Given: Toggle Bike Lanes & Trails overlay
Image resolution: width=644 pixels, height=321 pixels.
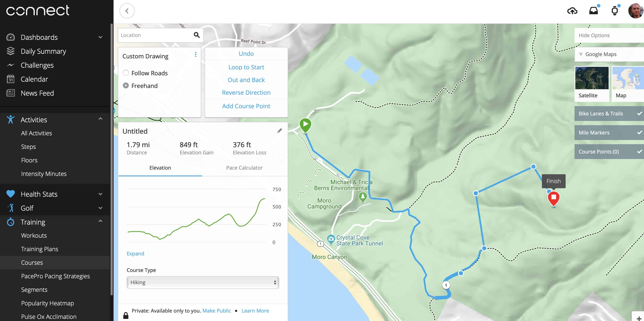Looking at the screenshot, I should coord(609,114).
